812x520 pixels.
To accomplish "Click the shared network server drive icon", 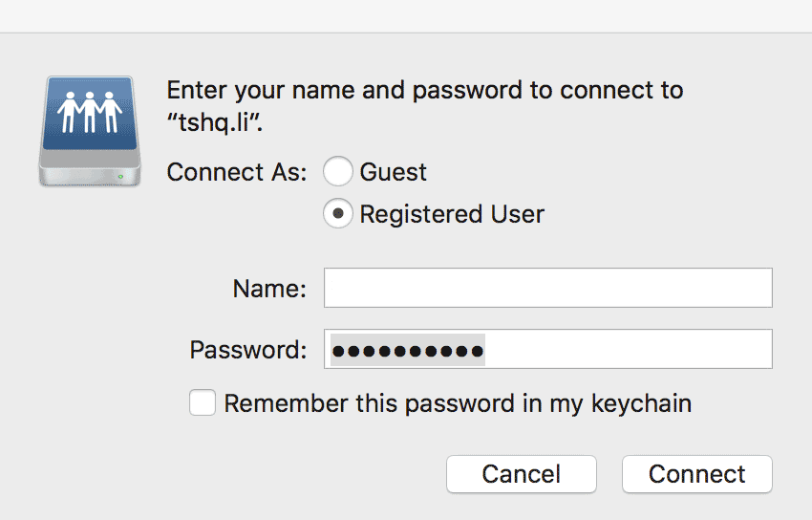I will 90,131.
